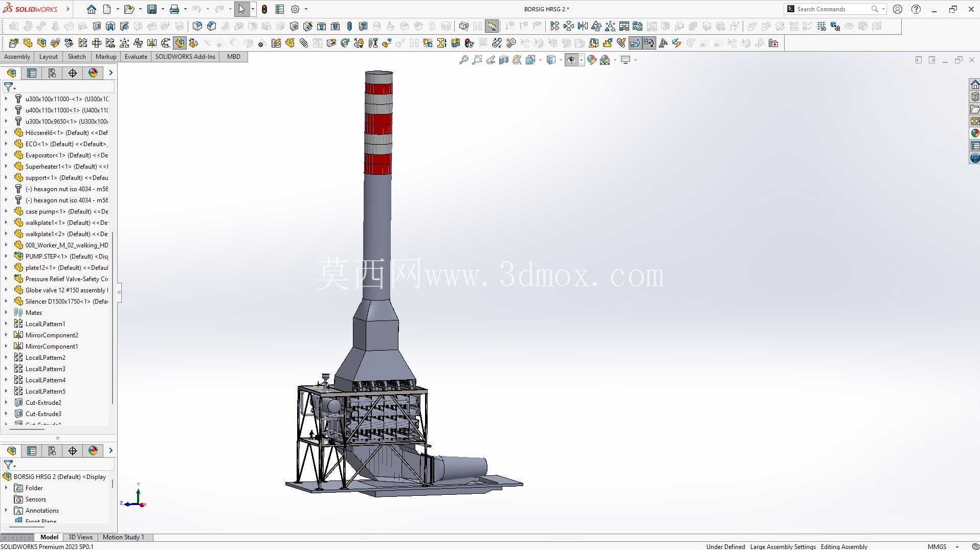Viewport: 980px width, 550px height.
Task: Expand the Mates folder in the tree
Action: pyautogui.click(x=6, y=312)
